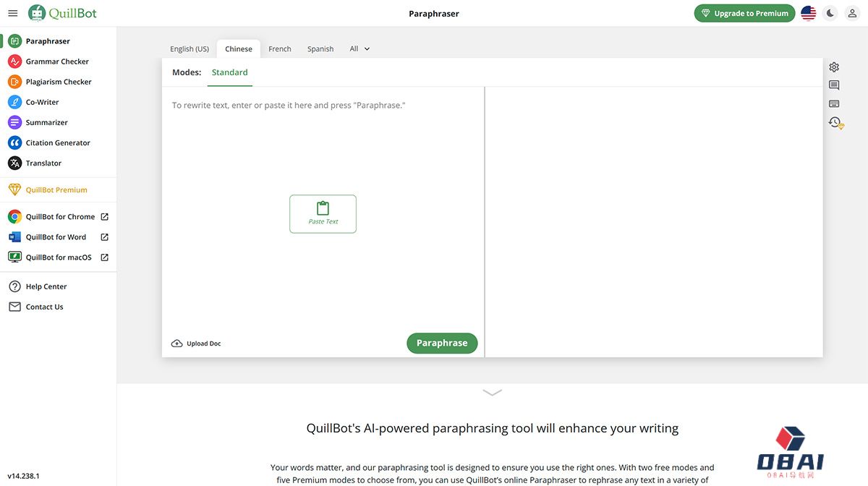Image resolution: width=868 pixels, height=486 pixels.
Task: Select the Chinese language tab
Action: 239,48
